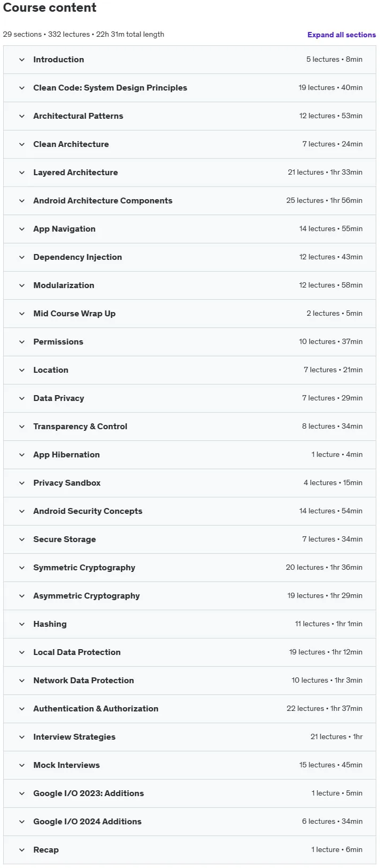Expand the Mid Course Wrap Up section

tap(190, 314)
